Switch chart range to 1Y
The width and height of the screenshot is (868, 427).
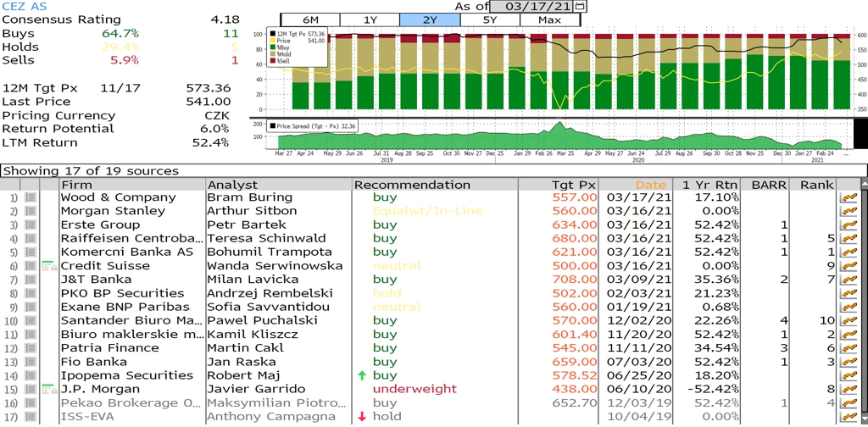tap(370, 20)
